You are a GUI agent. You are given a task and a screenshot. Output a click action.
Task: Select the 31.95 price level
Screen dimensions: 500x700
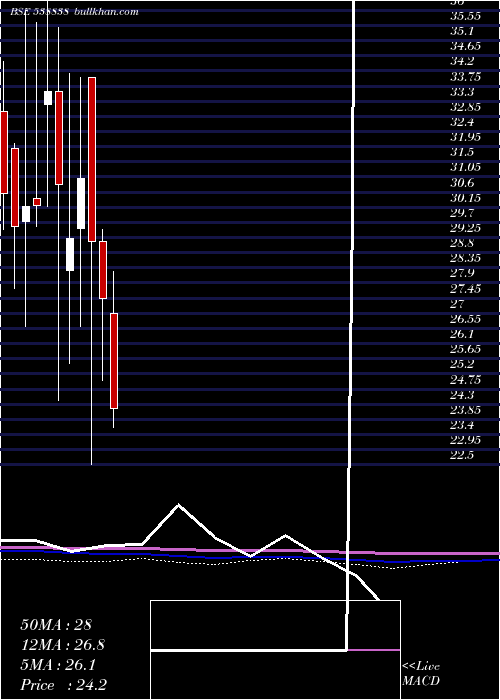coord(466,138)
